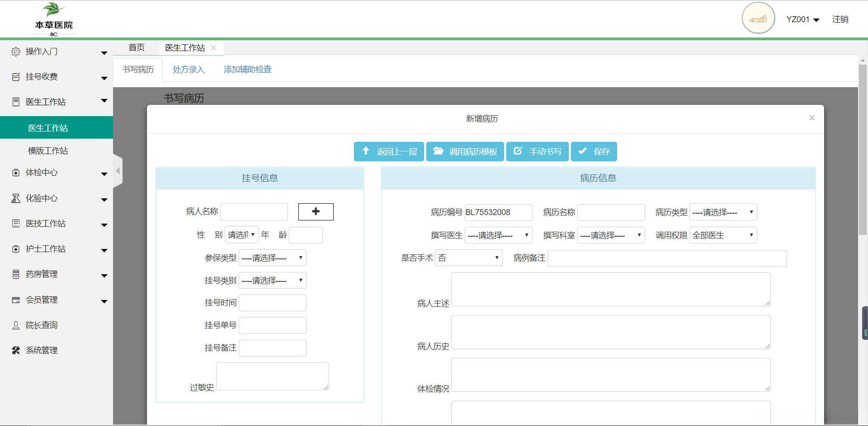The height and width of the screenshot is (426, 868).
Task: Switch to the 处方录入 tab
Action: coord(188,69)
